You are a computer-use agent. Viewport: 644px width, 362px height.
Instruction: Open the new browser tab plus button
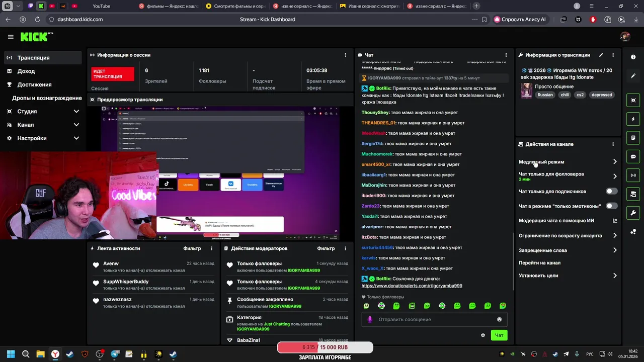click(476, 6)
